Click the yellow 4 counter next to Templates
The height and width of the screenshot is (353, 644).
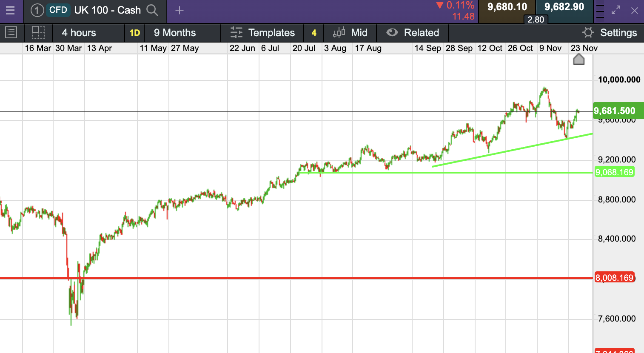pyautogui.click(x=314, y=33)
